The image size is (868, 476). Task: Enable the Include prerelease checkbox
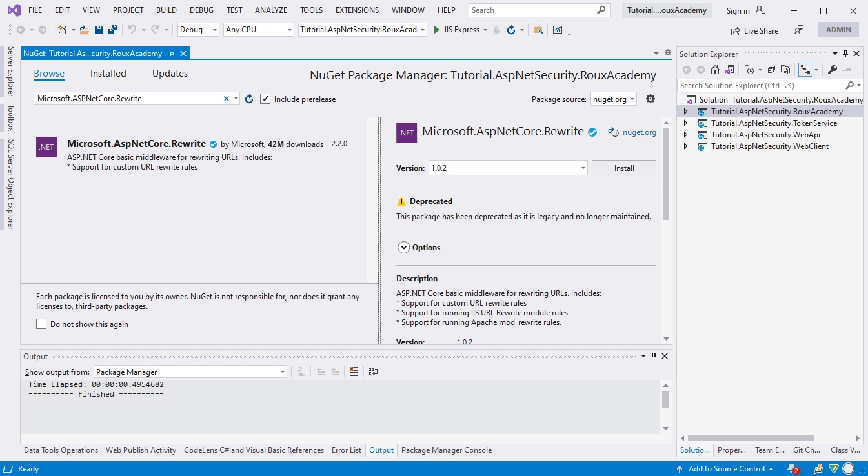click(x=265, y=98)
